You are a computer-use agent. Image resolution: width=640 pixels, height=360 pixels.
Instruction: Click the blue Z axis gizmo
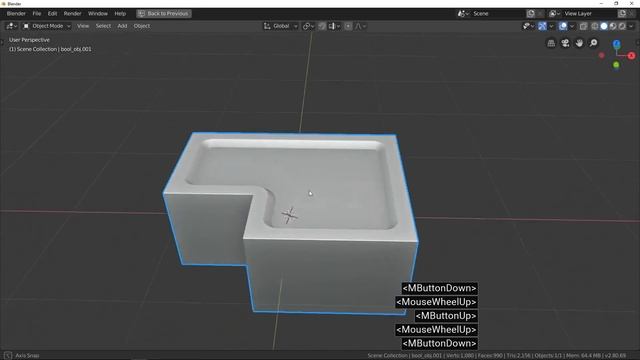click(616, 44)
